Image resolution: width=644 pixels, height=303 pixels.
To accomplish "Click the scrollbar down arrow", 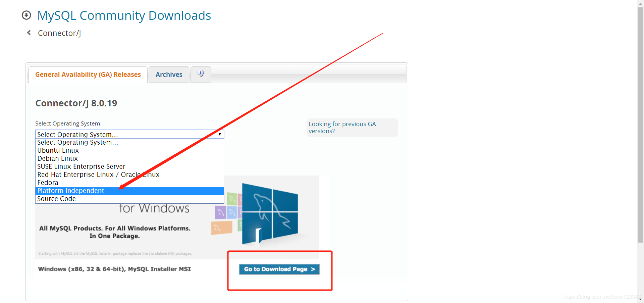I will click(x=640, y=299).
